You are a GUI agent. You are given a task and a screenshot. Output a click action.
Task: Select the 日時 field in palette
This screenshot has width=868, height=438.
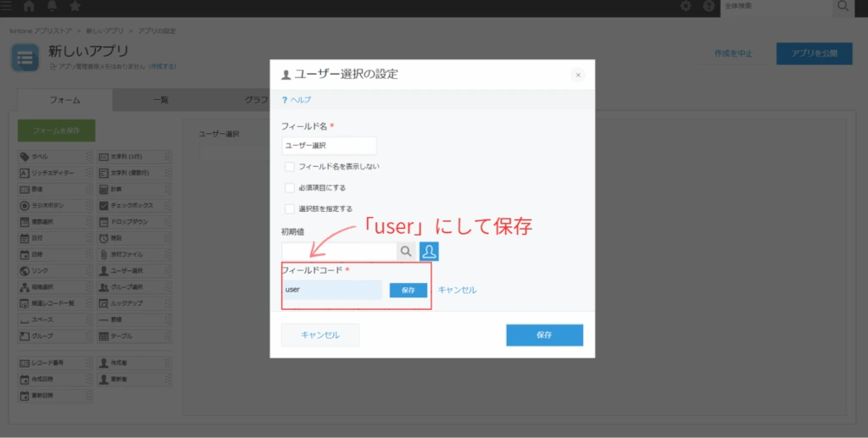click(55, 254)
